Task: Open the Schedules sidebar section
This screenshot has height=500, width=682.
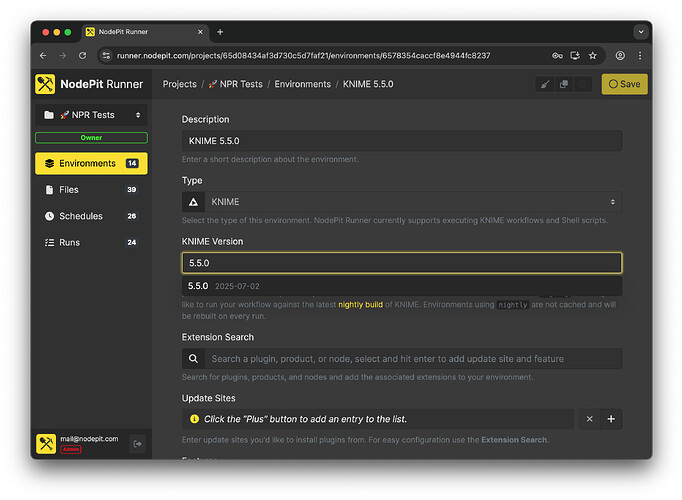Action: tap(91, 216)
